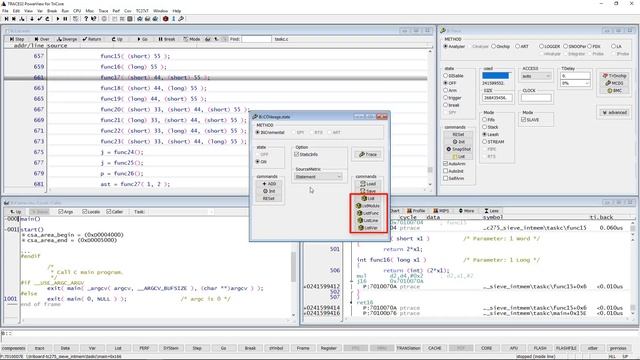
Task: Select Arm state in the Trace window
Action: [450, 91]
